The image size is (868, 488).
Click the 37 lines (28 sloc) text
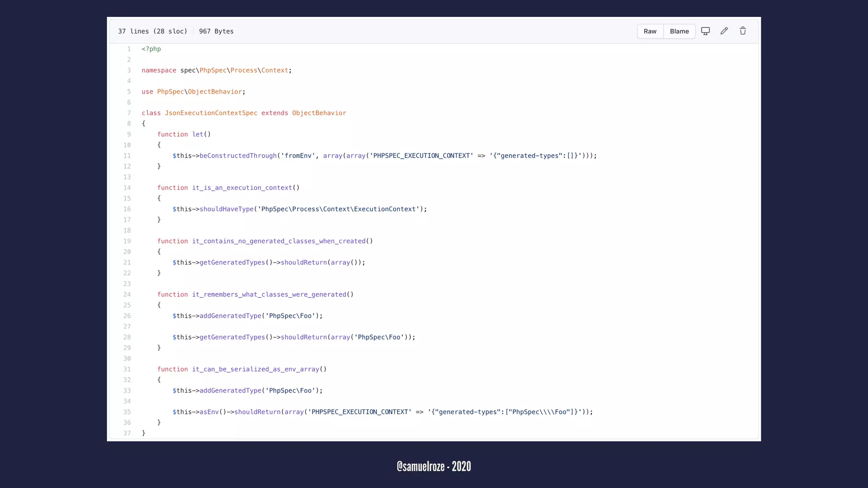tap(153, 31)
